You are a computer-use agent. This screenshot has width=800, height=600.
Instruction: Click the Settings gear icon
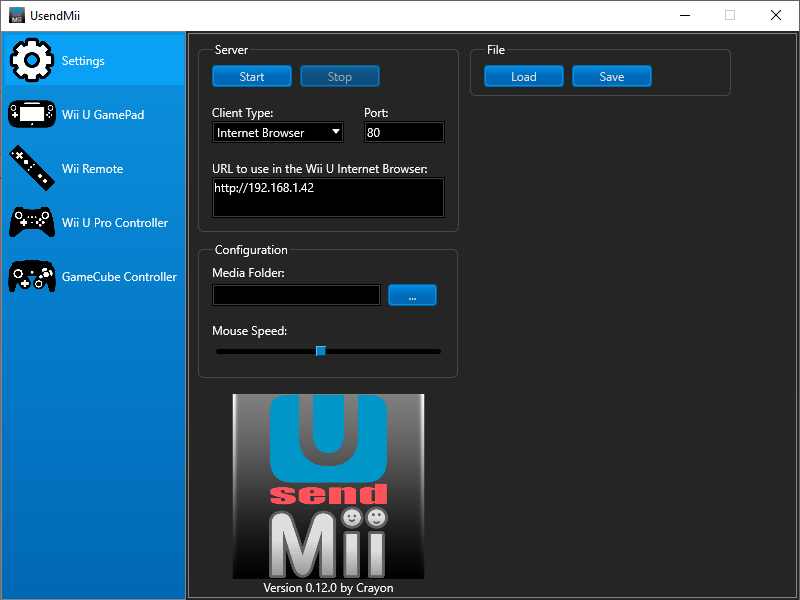tap(32, 61)
